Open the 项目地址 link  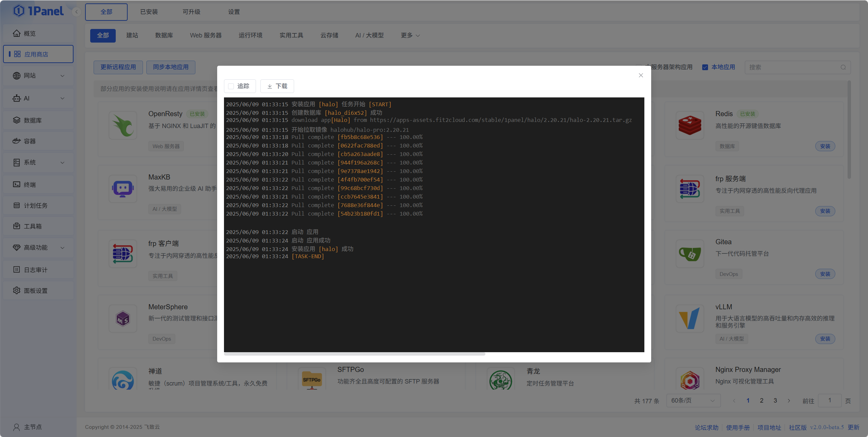click(769, 427)
